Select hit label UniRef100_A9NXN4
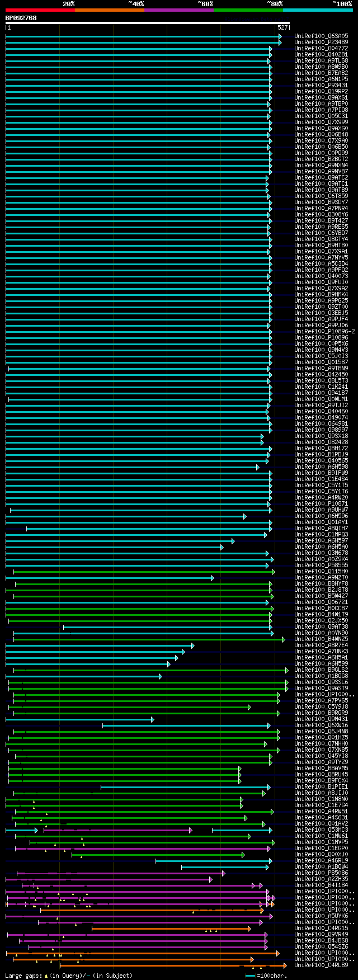This screenshot has height=980, width=358. (321, 166)
